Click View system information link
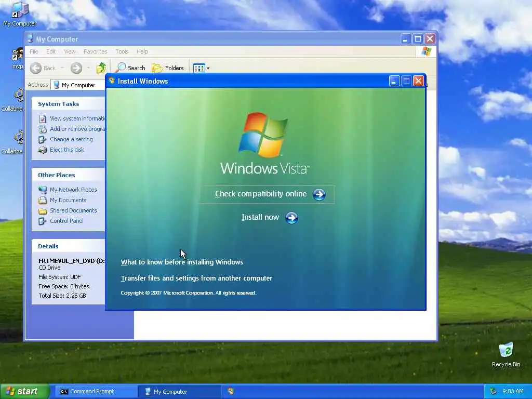 [78, 118]
